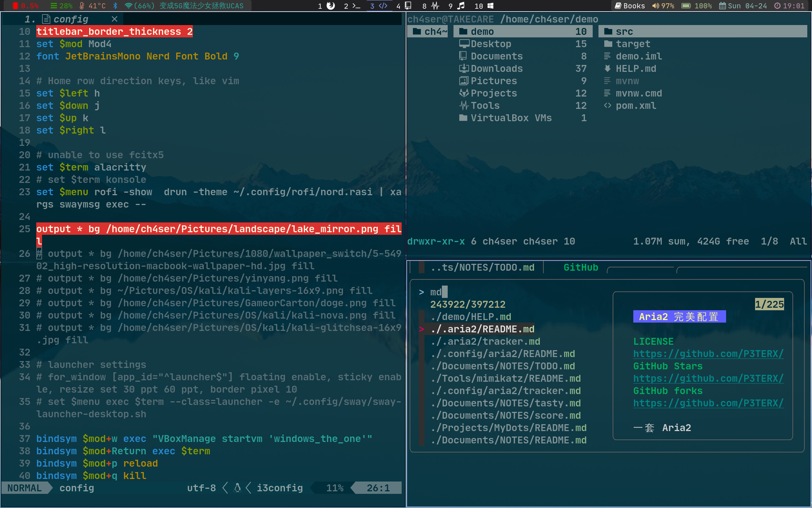Click the fzf search prompt containing md
The width and height of the screenshot is (812, 508).
tap(436, 292)
